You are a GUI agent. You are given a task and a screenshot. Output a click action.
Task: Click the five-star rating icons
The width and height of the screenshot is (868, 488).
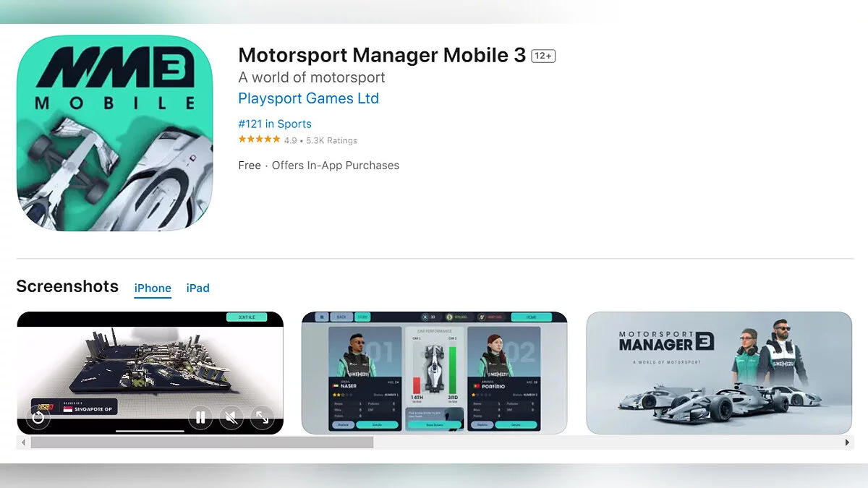point(259,140)
